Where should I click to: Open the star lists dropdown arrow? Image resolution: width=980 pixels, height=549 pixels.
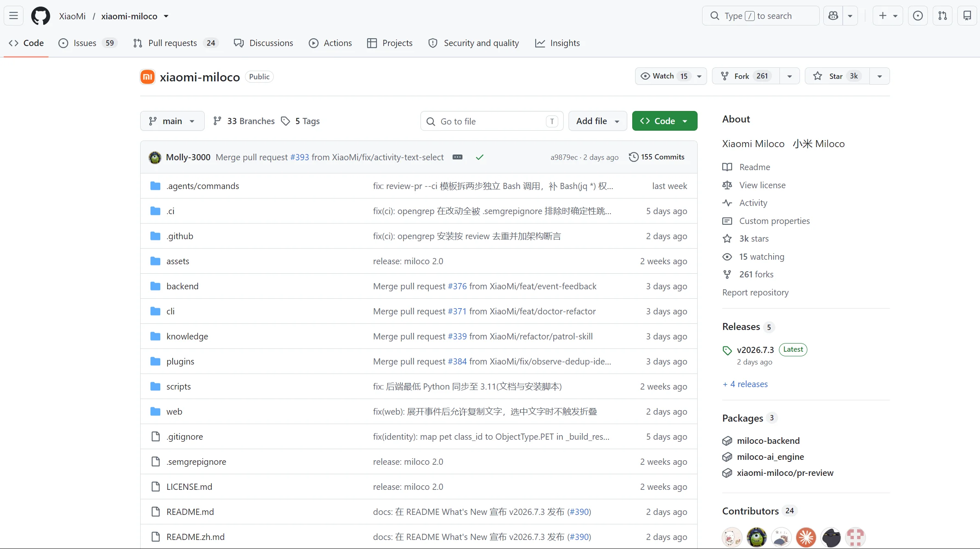pyautogui.click(x=880, y=76)
